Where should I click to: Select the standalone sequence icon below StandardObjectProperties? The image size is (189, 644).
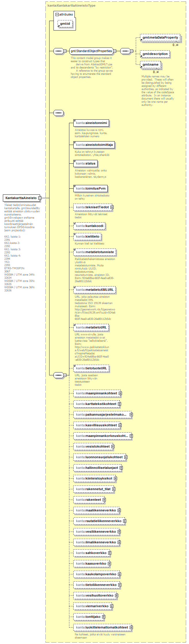coord(58,113)
